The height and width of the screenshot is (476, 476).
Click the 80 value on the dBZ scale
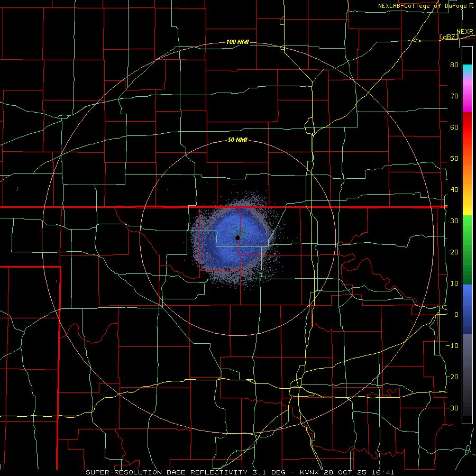[x=454, y=65]
